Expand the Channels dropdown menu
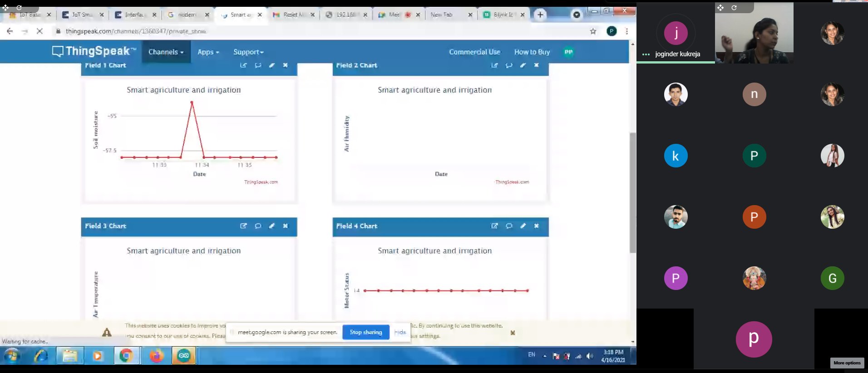Image resolution: width=868 pixels, height=373 pixels. 166,52
